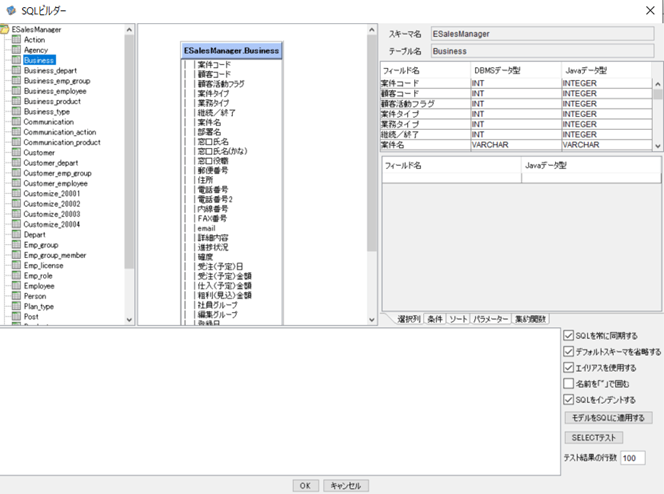Click the Customer table icon

coord(17,152)
